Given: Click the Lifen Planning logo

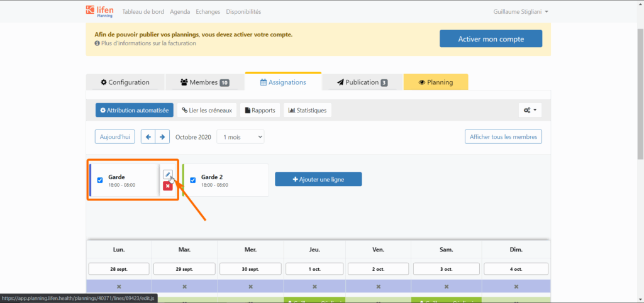Looking at the screenshot, I should click(x=100, y=11).
